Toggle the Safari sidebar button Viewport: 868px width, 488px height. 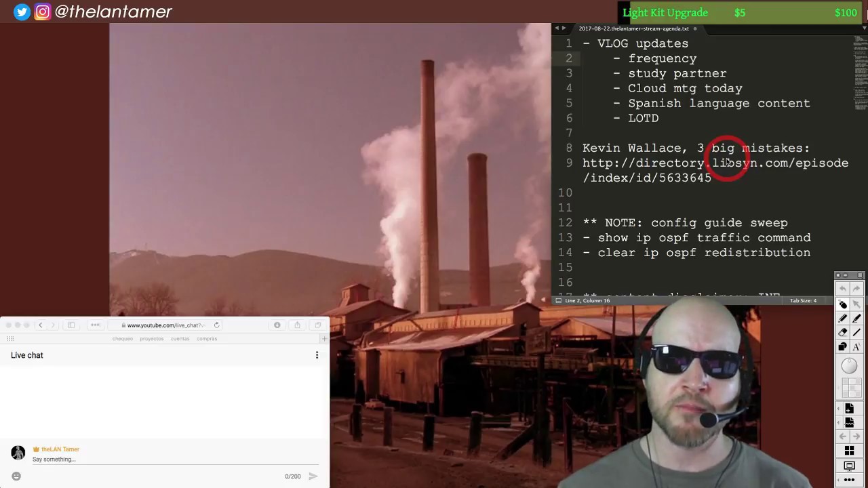point(71,325)
